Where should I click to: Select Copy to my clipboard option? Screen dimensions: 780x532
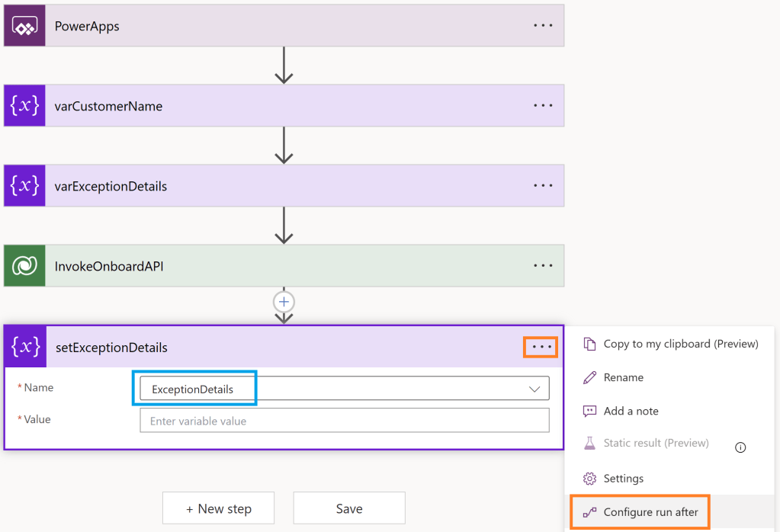tap(680, 344)
